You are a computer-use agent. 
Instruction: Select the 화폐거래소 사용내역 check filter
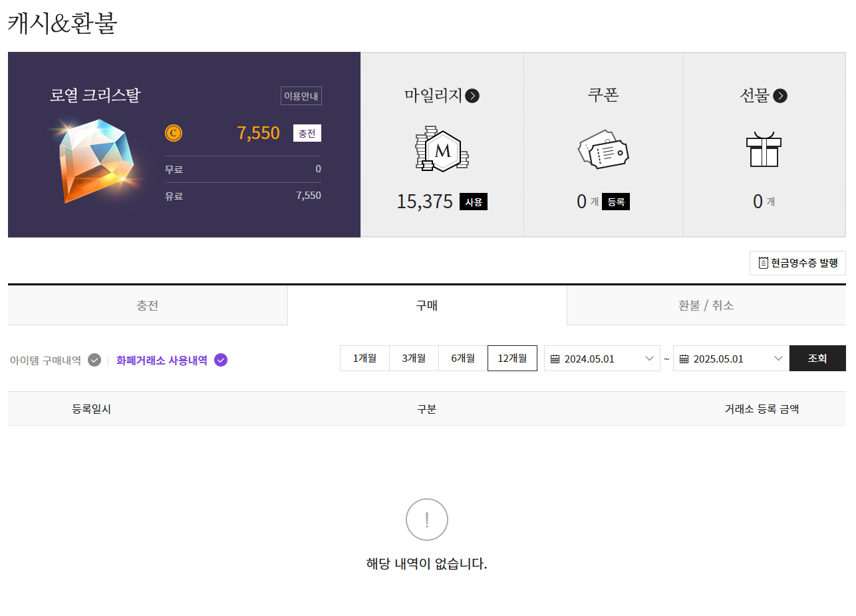[221, 360]
